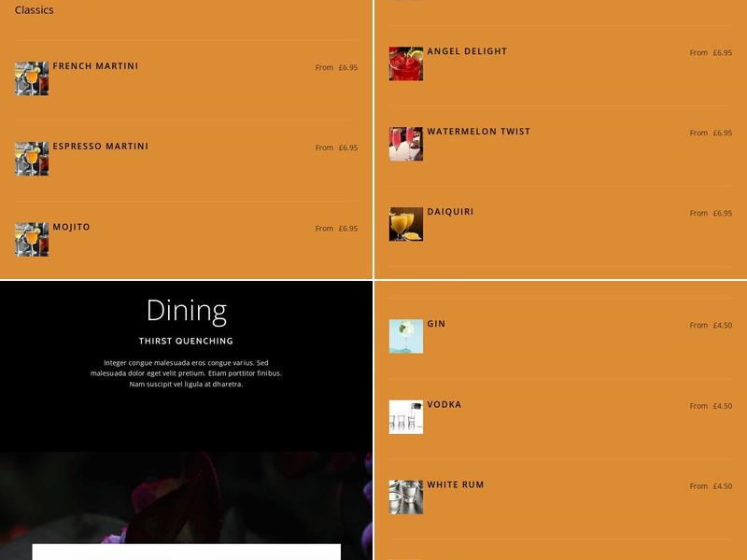
Task: Select the Watermelon Twist title
Action: pos(478,132)
